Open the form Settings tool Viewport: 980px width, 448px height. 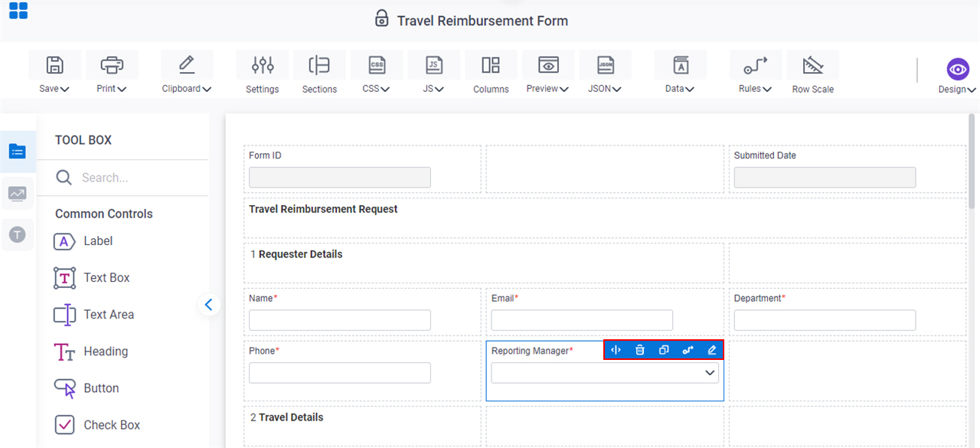point(262,73)
